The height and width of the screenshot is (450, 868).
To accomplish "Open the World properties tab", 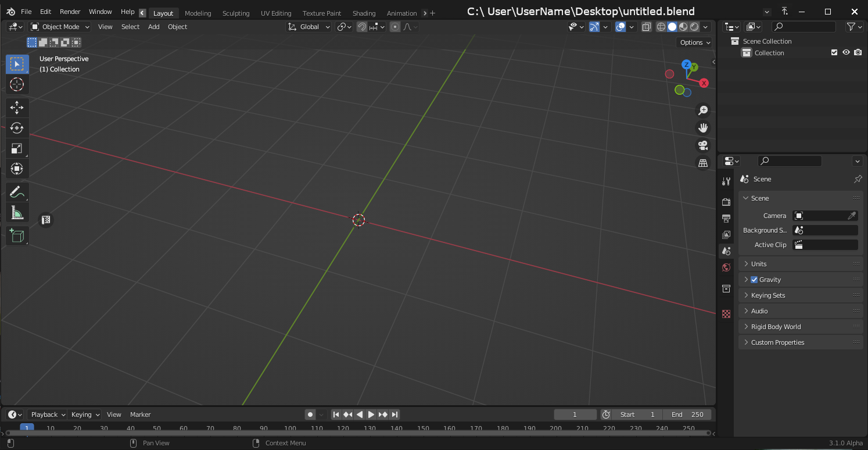I will pos(726,267).
